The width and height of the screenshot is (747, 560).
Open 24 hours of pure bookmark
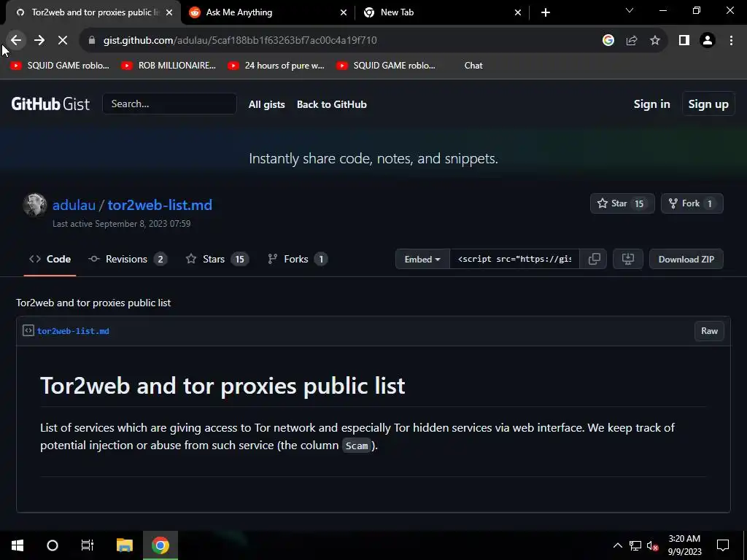coord(276,66)
